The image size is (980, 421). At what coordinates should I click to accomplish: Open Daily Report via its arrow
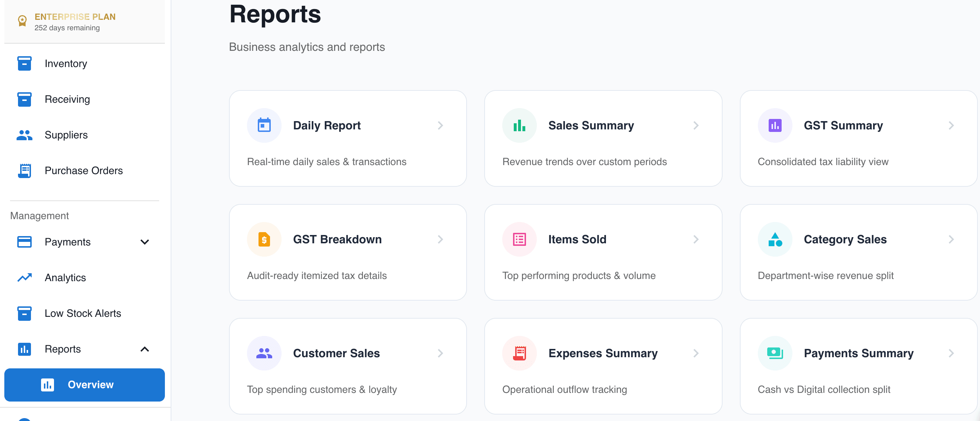click(x=440, y=125)
